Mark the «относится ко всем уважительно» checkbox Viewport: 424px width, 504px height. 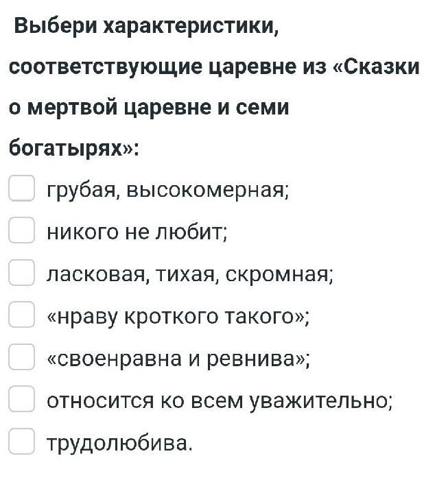(21, 400)
